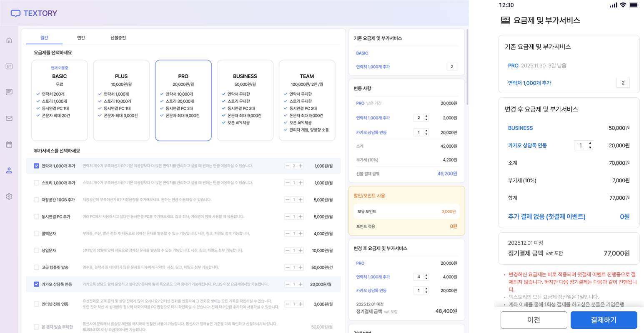Select the PLUS plan card
Image resolution: width=644 pixels, height=333 pixels.
coord(121,100)
